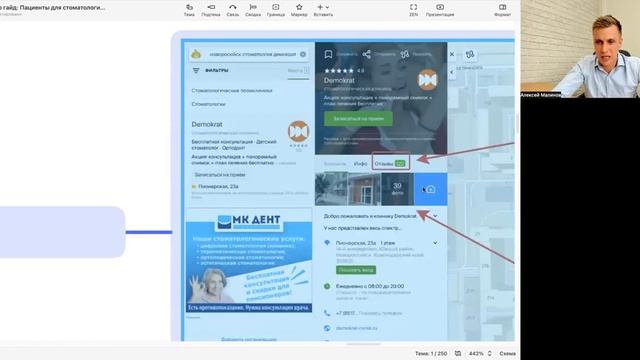Collapse panel with arrow on map edge
This screenshot has height=360, width=640.
tap(452, 72)
